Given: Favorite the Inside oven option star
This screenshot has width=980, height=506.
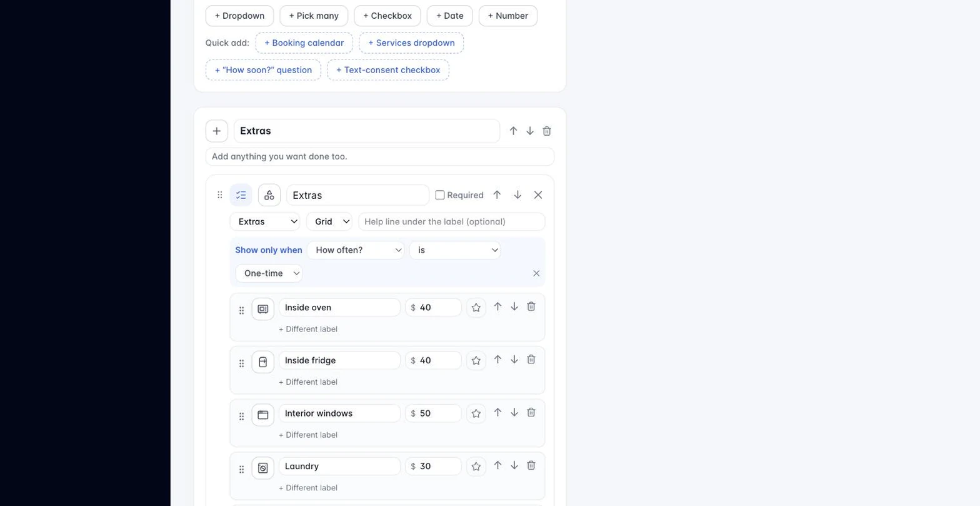Looking at the screenshot, I should pos(476,308).
